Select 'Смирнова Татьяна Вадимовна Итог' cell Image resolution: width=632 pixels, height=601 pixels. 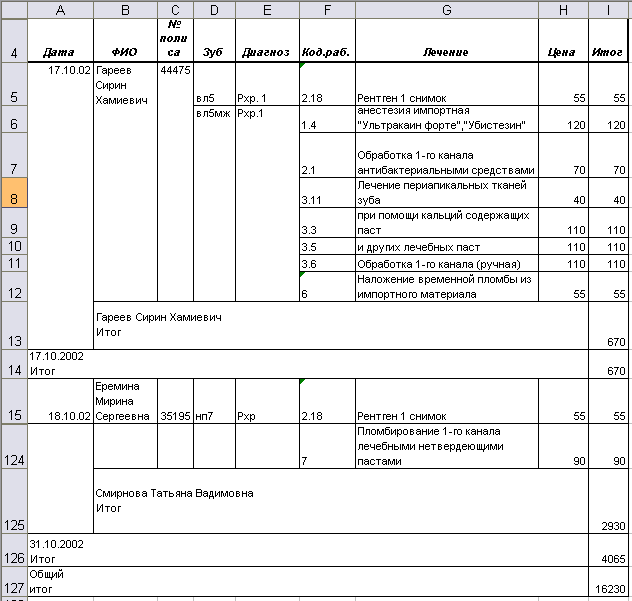341,501
